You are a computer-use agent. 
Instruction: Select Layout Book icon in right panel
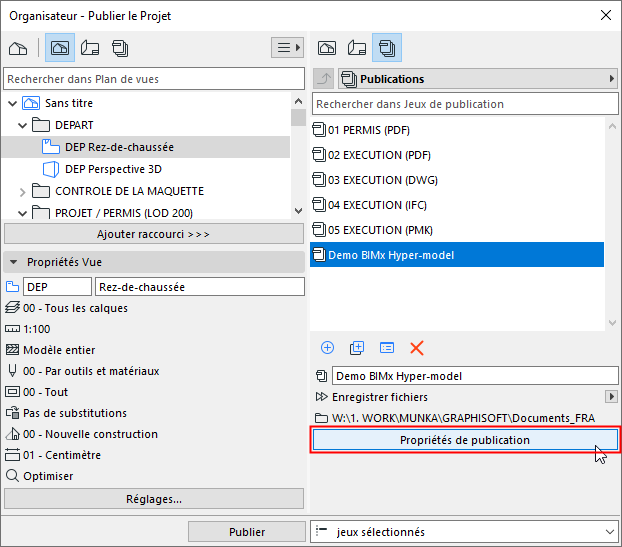tap(357, 48)
